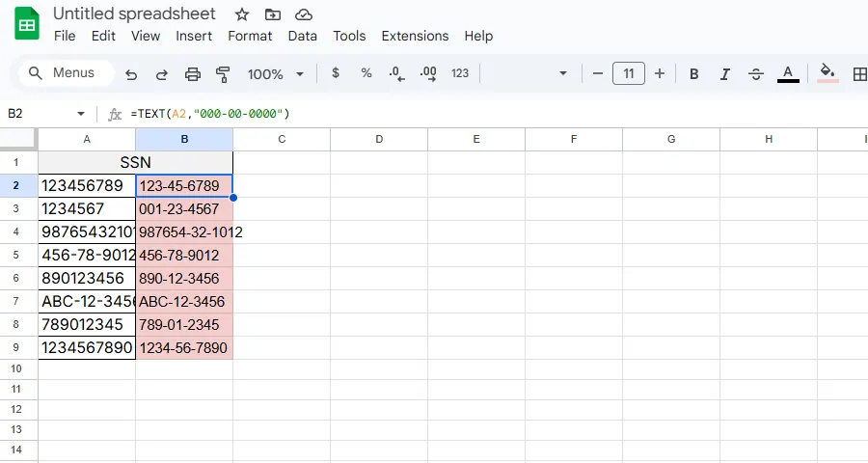Apply currency format with dollar button
The image size is (868, 463).
[x=336, y=74]
